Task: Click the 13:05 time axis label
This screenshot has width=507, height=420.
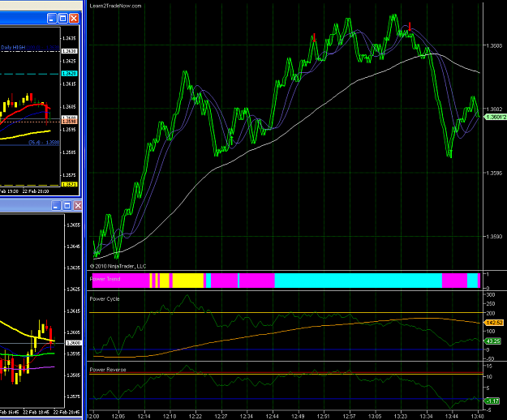Action: [x=375, y=416]
